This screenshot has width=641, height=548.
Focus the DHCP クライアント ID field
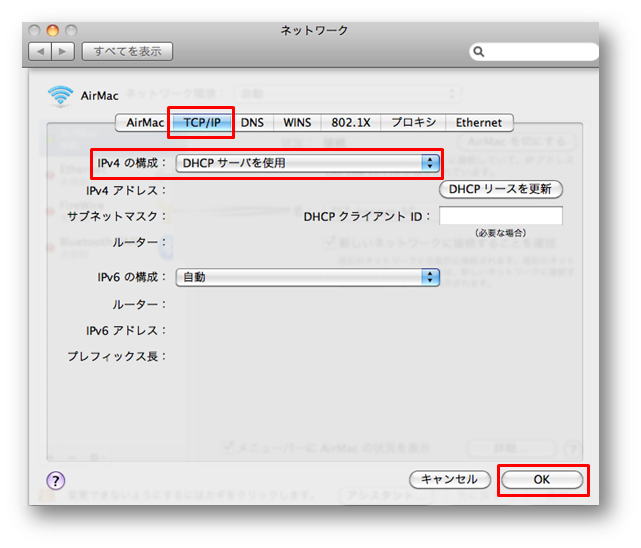501,216
